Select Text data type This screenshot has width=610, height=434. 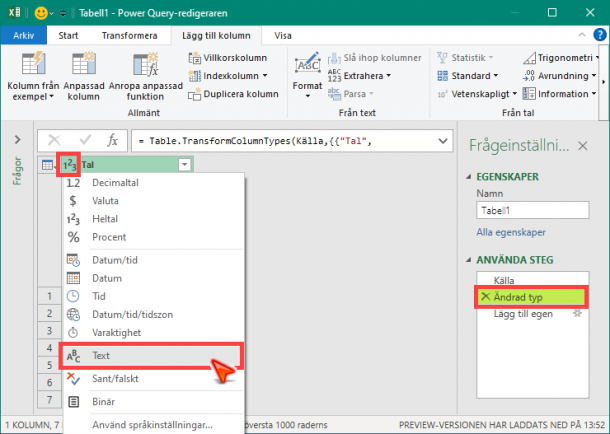tap(151, 356)
